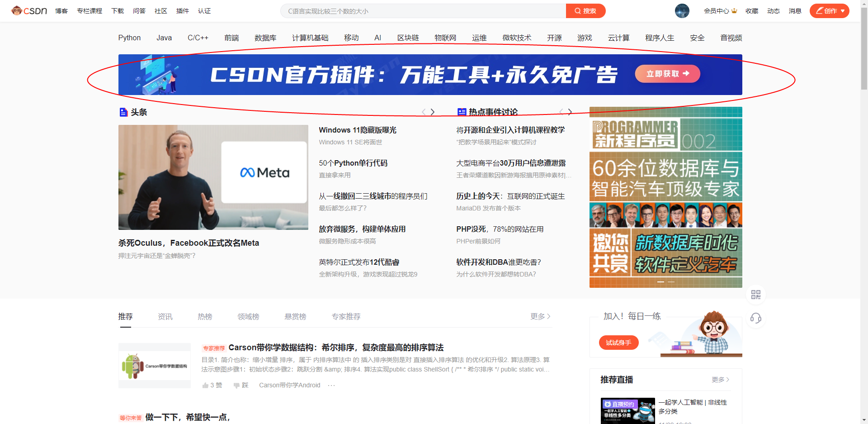Go to next 热点事件讨论 page arrow
The image size is (868, 424).
[x=570, y=112]
